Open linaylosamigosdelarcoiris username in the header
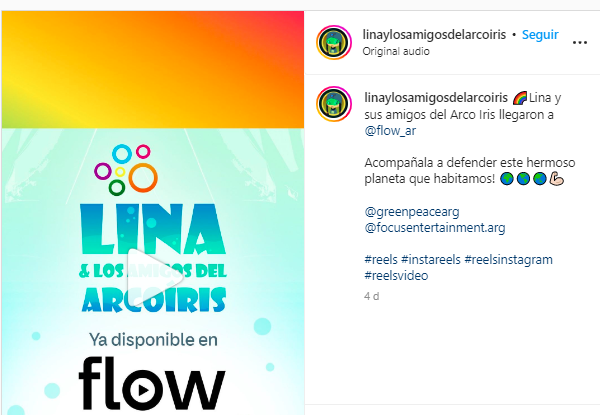 click(x=434, y=34)
